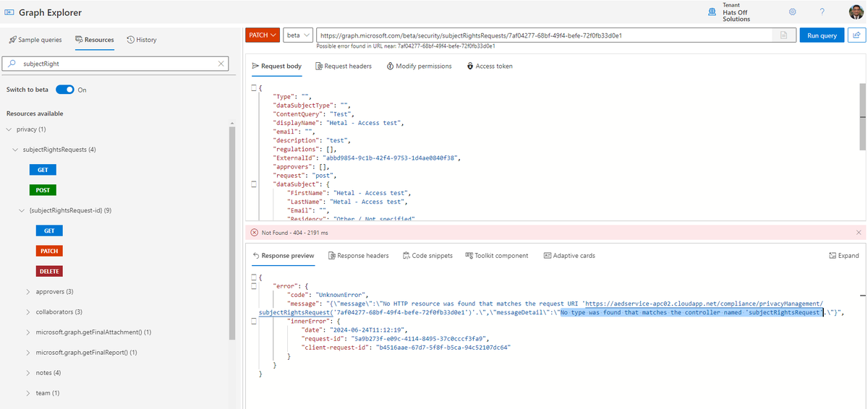Select the Request body tab

(x=276, y=66)
